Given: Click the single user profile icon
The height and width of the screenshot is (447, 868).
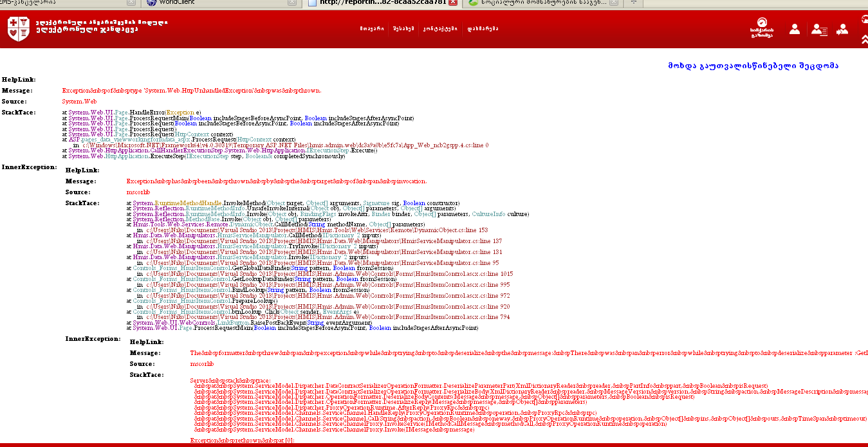Looking at the screenshot, I should pos(795,29).
